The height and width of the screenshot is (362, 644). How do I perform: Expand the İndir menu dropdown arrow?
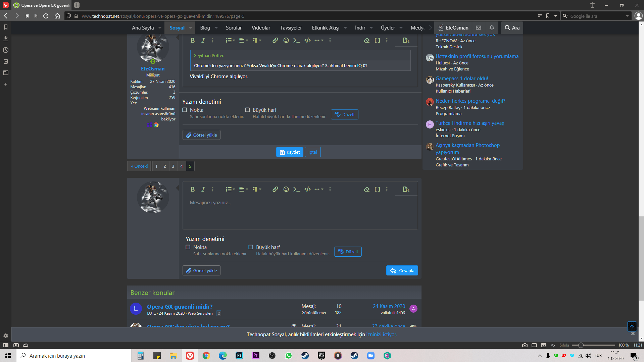point(371,28)
